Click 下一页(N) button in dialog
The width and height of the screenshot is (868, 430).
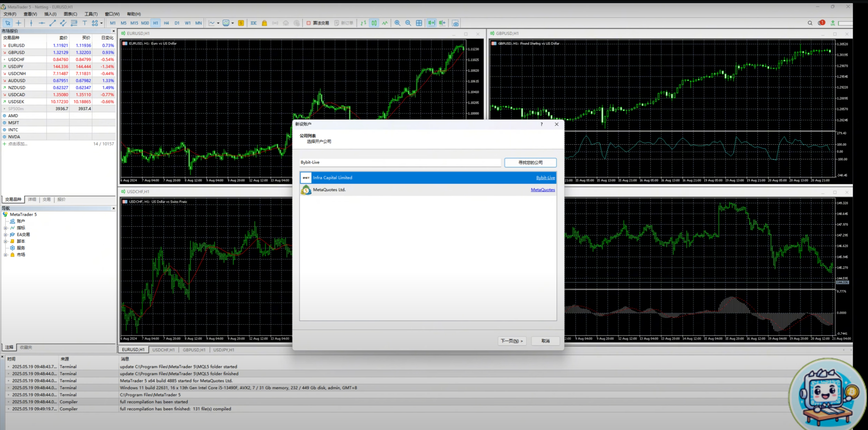click(x=512, y=341)
